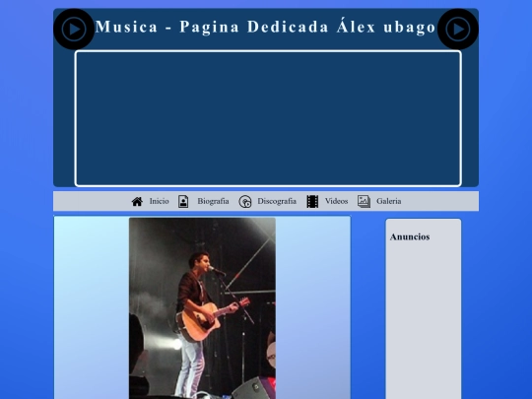Click the film strip icon beside Videos
The height and width of the screenshot is (399, 532).
(312, 202)
